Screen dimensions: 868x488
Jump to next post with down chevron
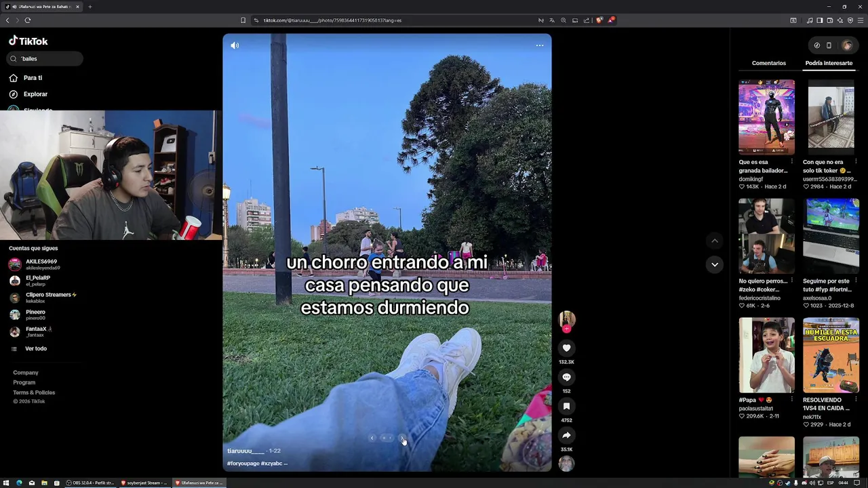click(x=715, y=264)
